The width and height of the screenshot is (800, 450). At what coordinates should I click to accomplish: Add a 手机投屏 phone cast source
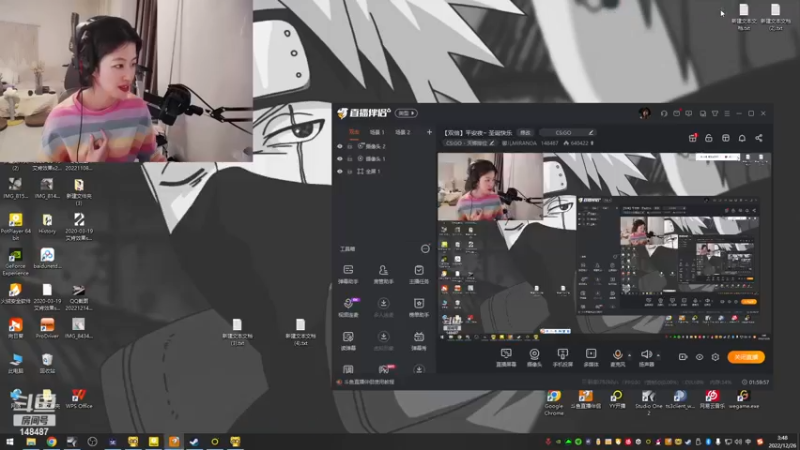[562, 358]
